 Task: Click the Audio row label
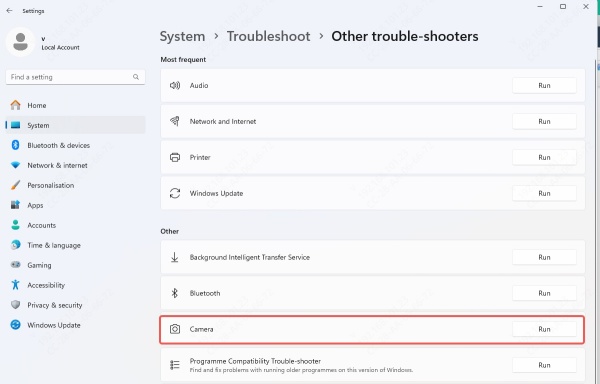pos(199,85)
